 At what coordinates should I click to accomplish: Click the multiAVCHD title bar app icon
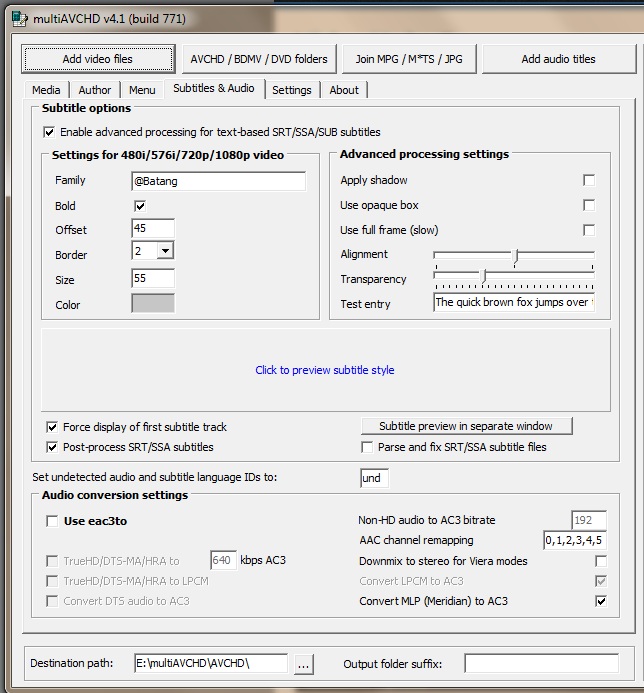19,19
